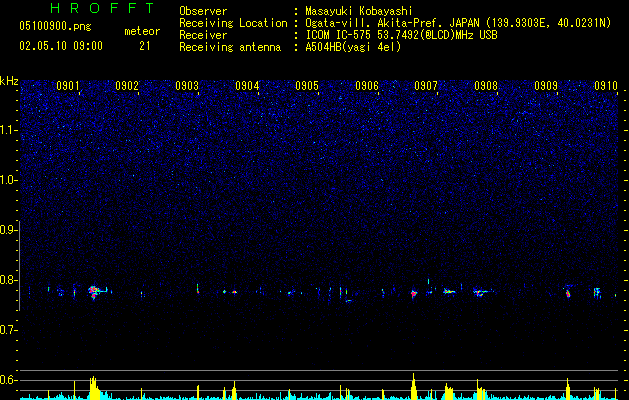Select the observer name Masayuki Kobayashi

pos(359,11)
